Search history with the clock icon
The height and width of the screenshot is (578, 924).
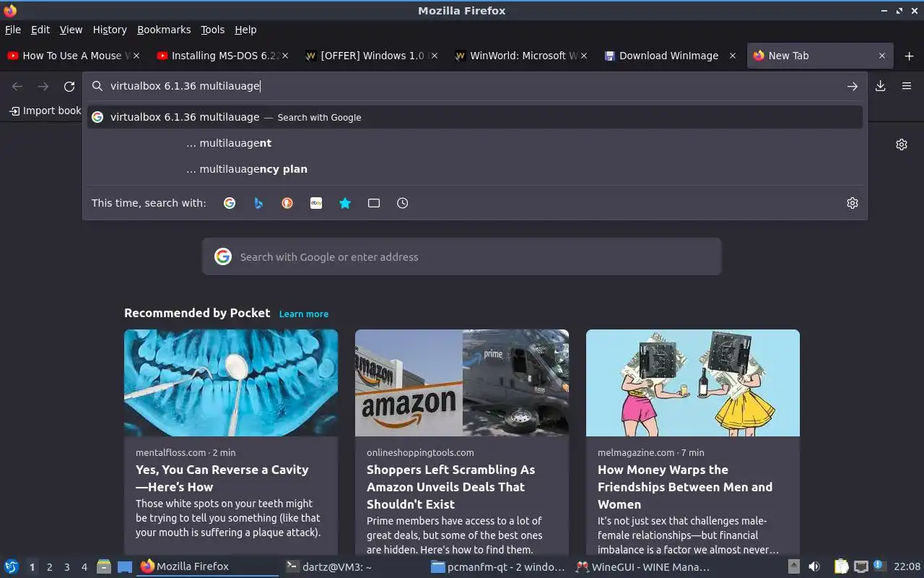click(403, 203)
